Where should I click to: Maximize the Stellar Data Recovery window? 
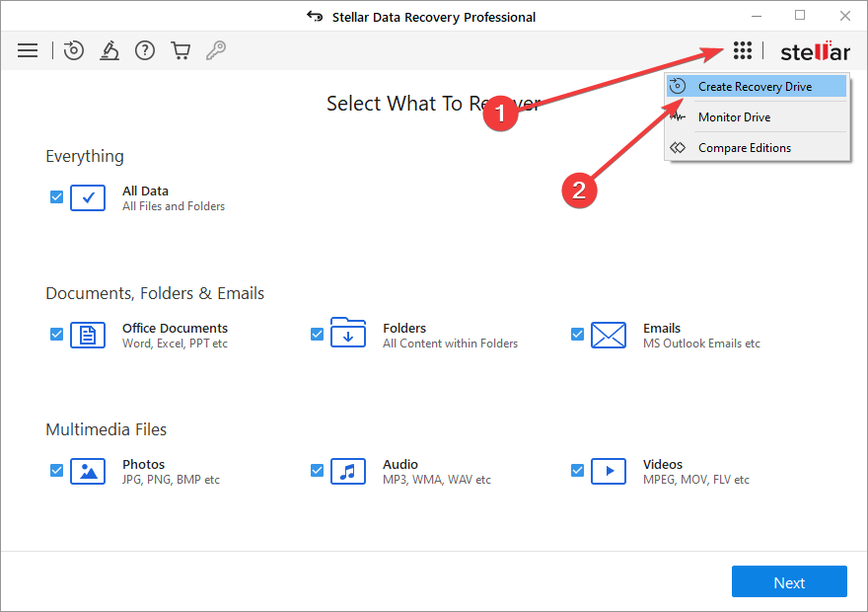pyautogui.click(x=800, y=16)
